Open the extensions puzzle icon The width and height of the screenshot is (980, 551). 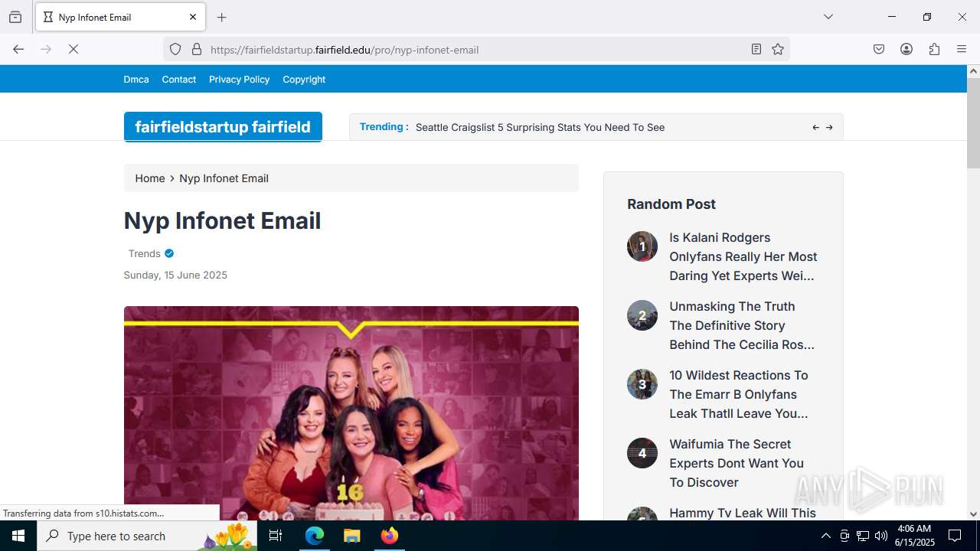click(x=934, y=49)
